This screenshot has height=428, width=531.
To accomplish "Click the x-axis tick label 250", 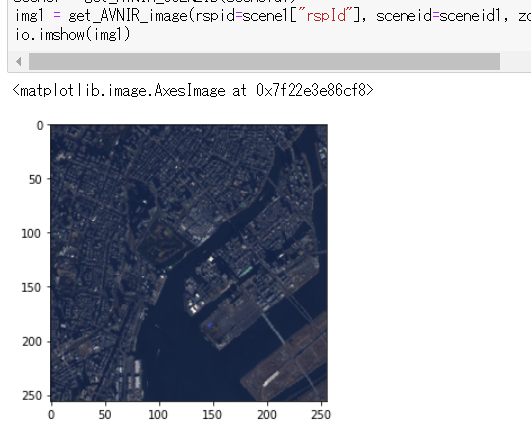I will [321, 414].
